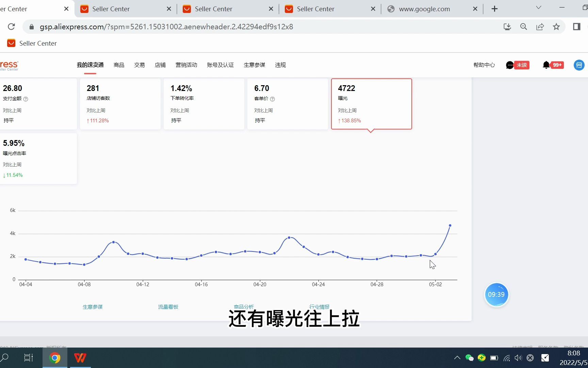This screenshot has width=588, height=368.
Task: Click the install/download page icon in address bar
Action: (x=507, y=27)
